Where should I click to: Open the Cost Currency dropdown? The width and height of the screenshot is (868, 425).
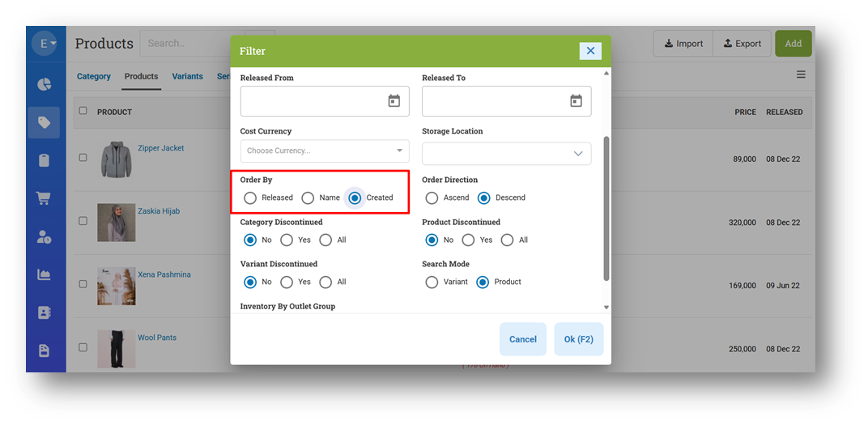tap(325, 151)
